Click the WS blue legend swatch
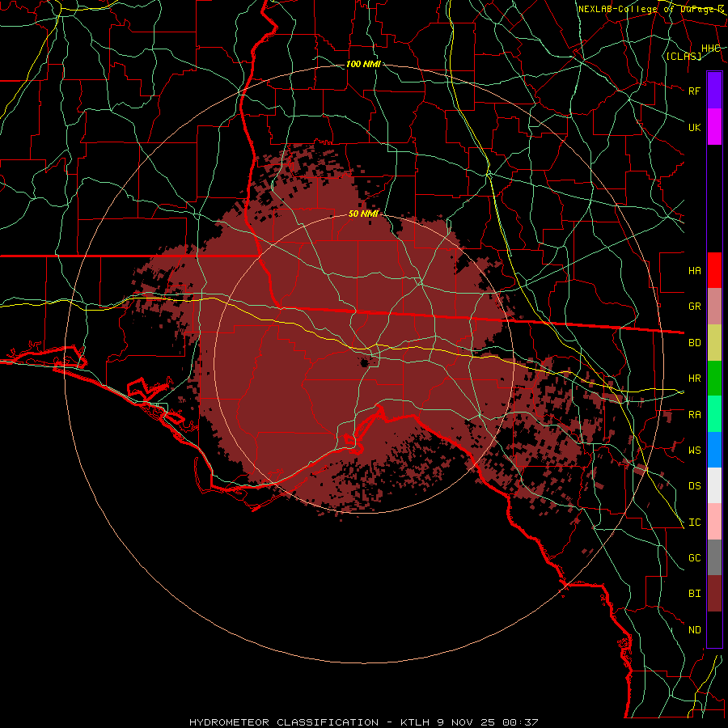Image resolution: width=728 pixels, height=728 pixels. pos(714,450)
